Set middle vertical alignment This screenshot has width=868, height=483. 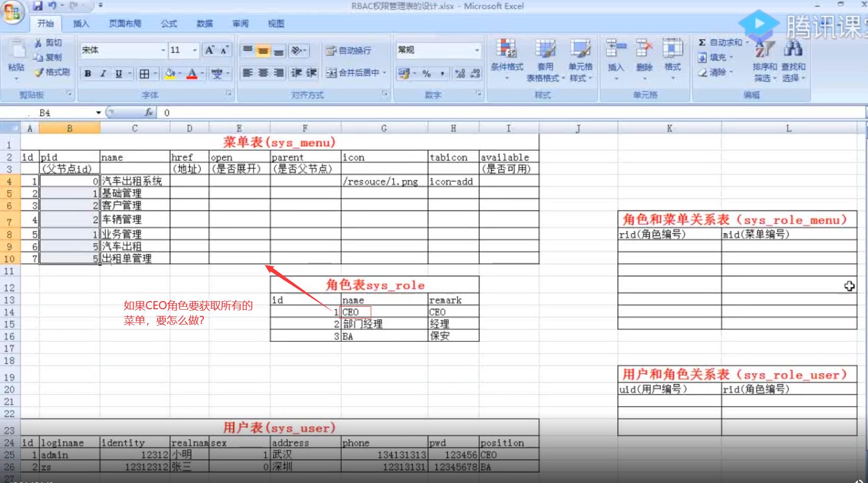[263, 50]
